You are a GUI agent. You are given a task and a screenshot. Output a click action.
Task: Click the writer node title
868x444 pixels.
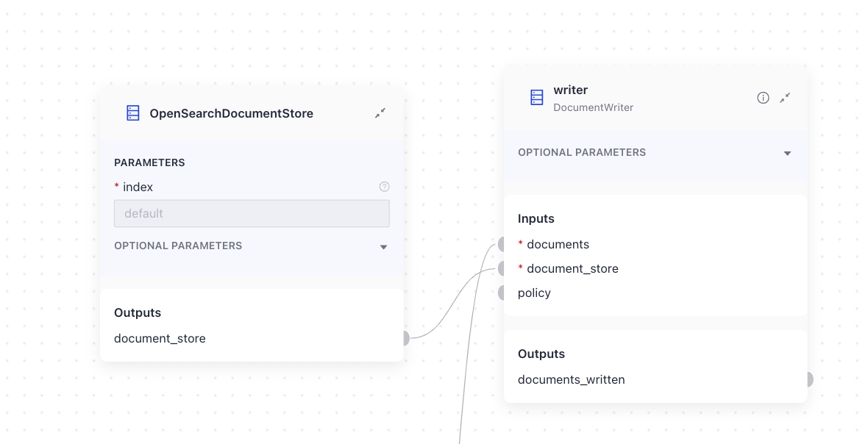click(570, 90)
